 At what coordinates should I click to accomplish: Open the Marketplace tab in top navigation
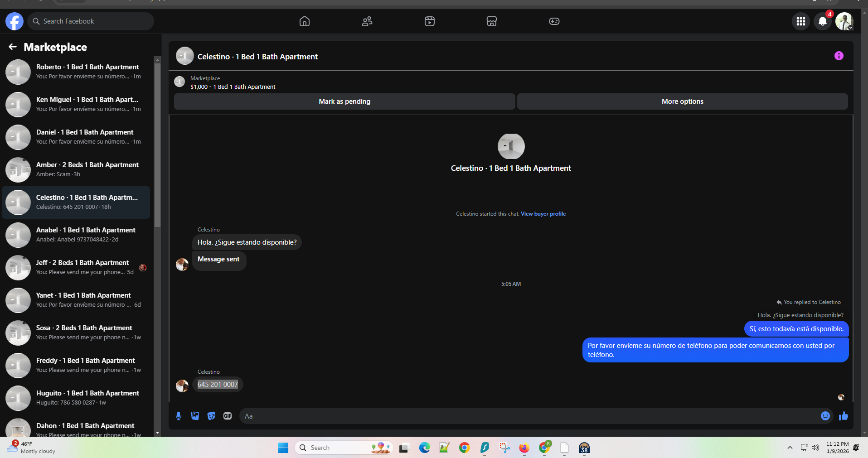pos(492,21)
